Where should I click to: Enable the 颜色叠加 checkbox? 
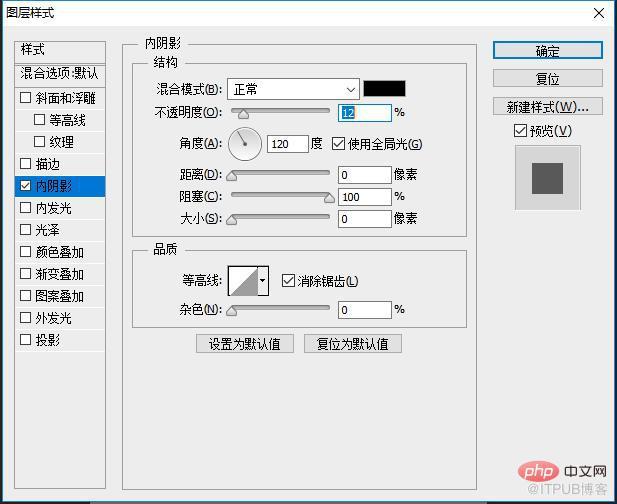click(x=25, y=252)
